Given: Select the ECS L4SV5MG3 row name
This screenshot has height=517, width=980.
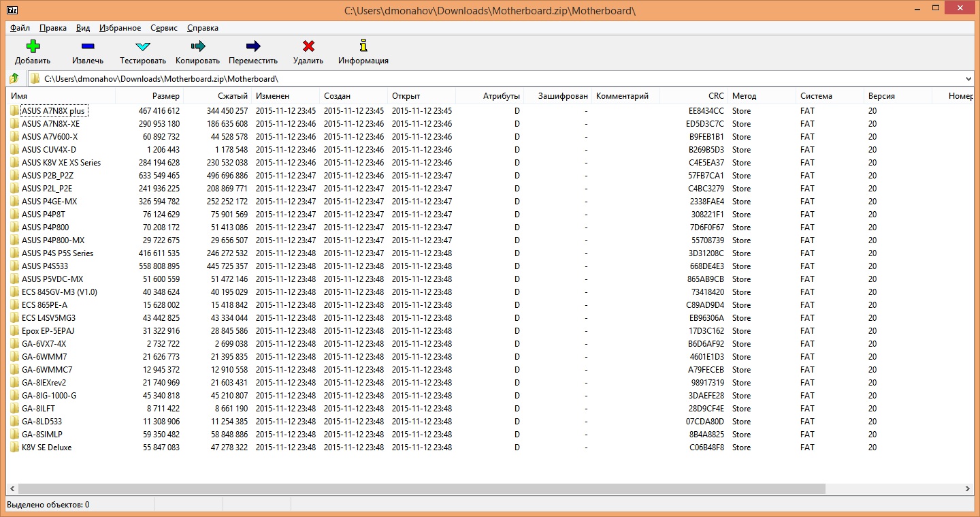Looking at the screenshot, I should pos(48,317).
